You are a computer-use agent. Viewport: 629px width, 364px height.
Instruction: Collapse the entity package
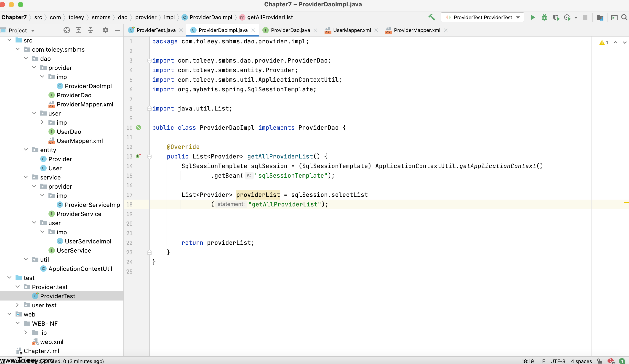tap(26, 150)
